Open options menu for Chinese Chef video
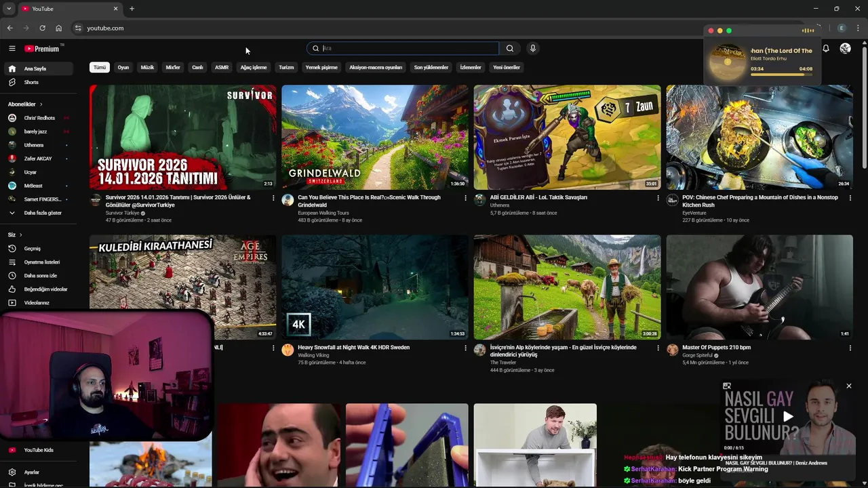The width and height of the screenshot is (868, 488). tap(850, 198)
